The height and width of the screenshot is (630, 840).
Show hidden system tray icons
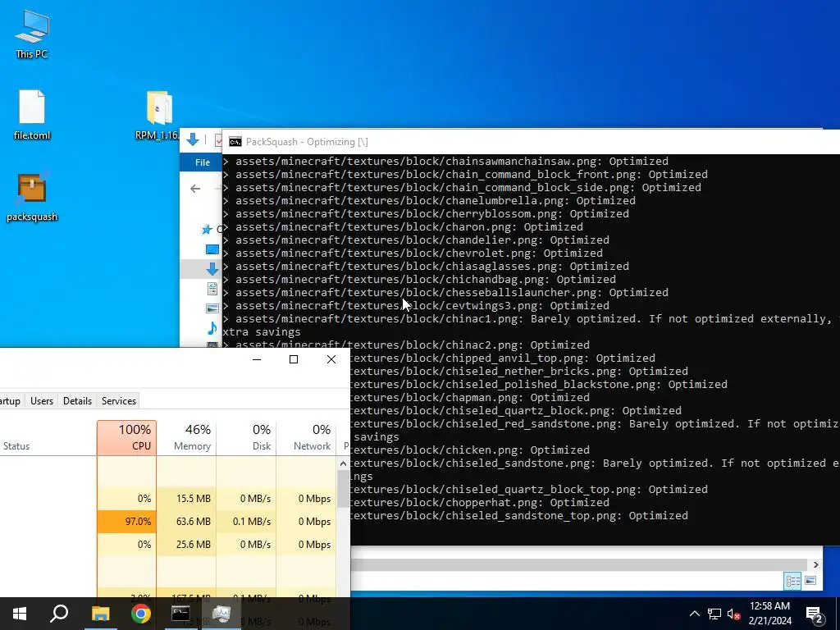(x=694, y=614)
